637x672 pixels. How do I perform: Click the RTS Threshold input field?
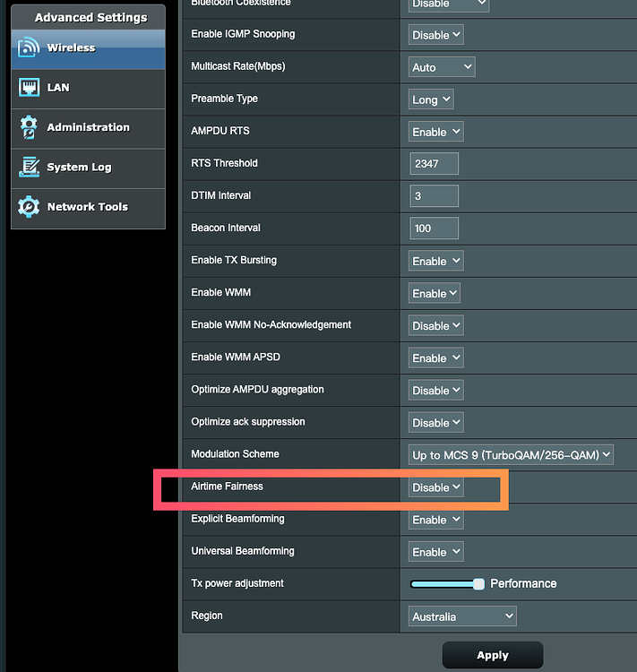click(x=435, y=164)
